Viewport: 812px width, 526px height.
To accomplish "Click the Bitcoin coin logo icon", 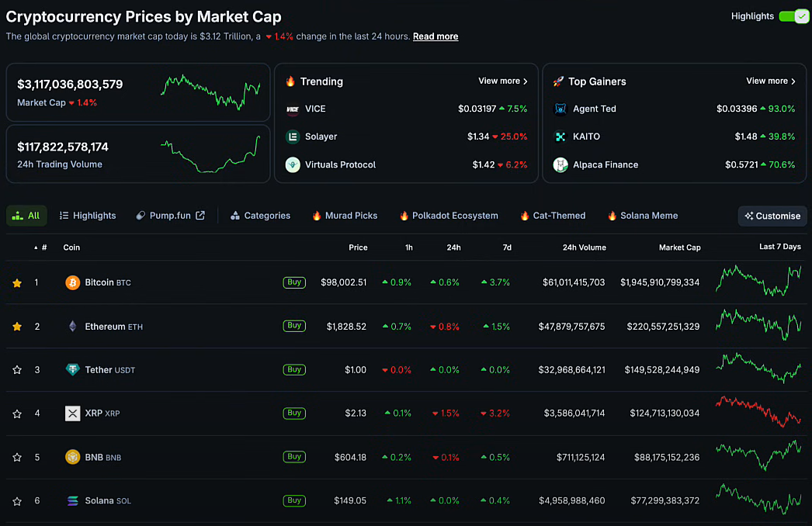I will [73, 282].
